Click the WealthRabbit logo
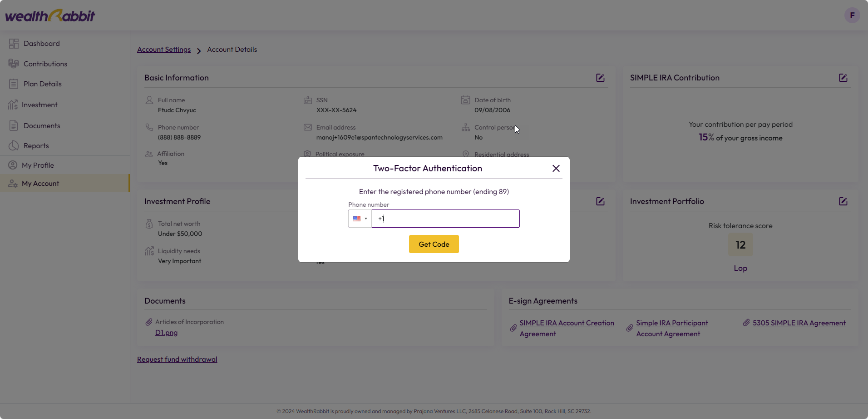This screenshot has width=868, height=419. coord(50,16)
